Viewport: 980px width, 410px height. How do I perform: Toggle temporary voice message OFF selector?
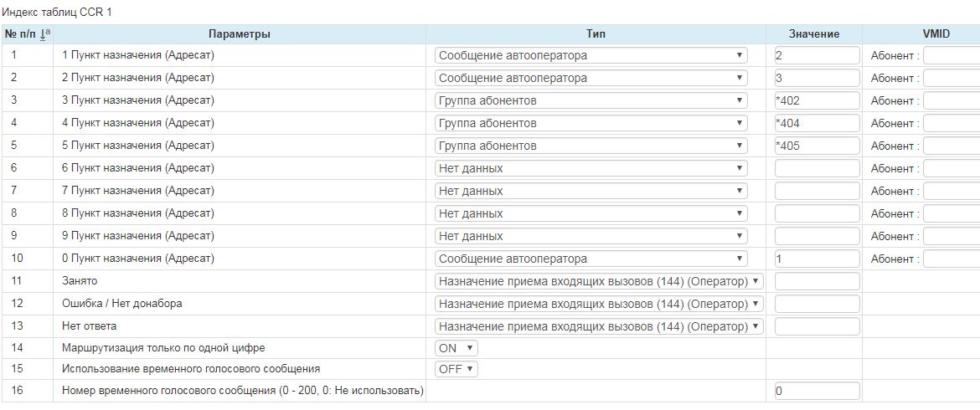click(456, 369)
